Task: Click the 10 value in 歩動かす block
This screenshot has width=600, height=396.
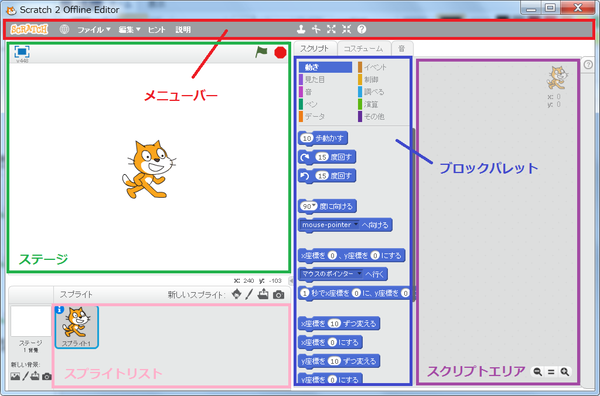Action: click(307, 138)
